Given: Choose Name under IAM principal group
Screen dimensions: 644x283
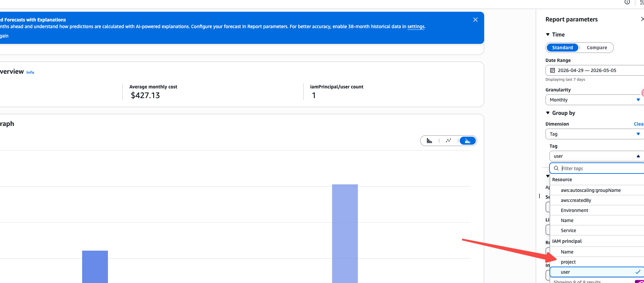Looking at the screenshot, I should point(597,252).
